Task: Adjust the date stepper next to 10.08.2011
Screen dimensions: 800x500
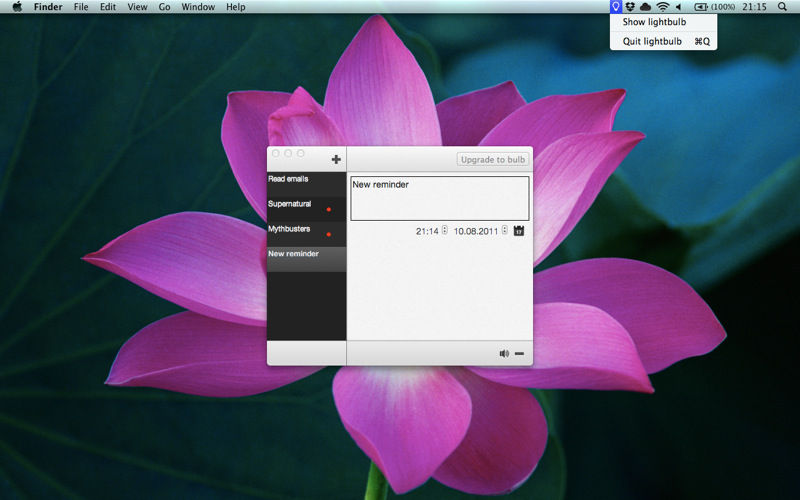Action: [x=505, y=230]
